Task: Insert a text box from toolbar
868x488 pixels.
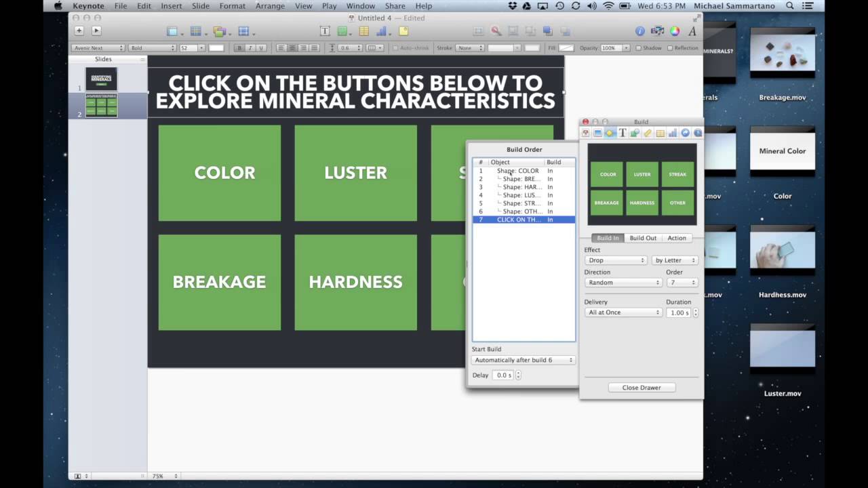Action: pos(325,31)
